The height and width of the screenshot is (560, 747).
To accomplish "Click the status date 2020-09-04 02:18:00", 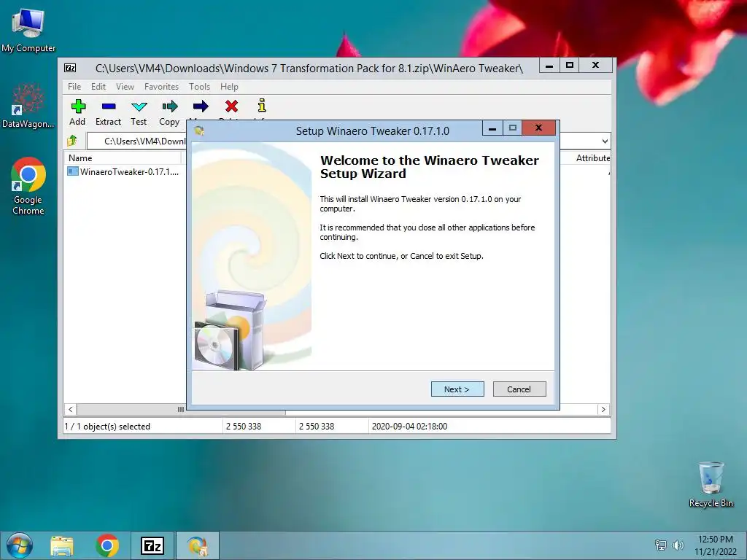I will click(x=410, y=427).
